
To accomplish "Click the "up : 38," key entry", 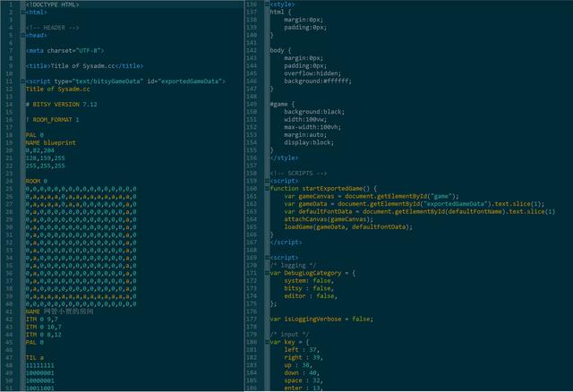I will pyautogui.click(x=298, y=365).
